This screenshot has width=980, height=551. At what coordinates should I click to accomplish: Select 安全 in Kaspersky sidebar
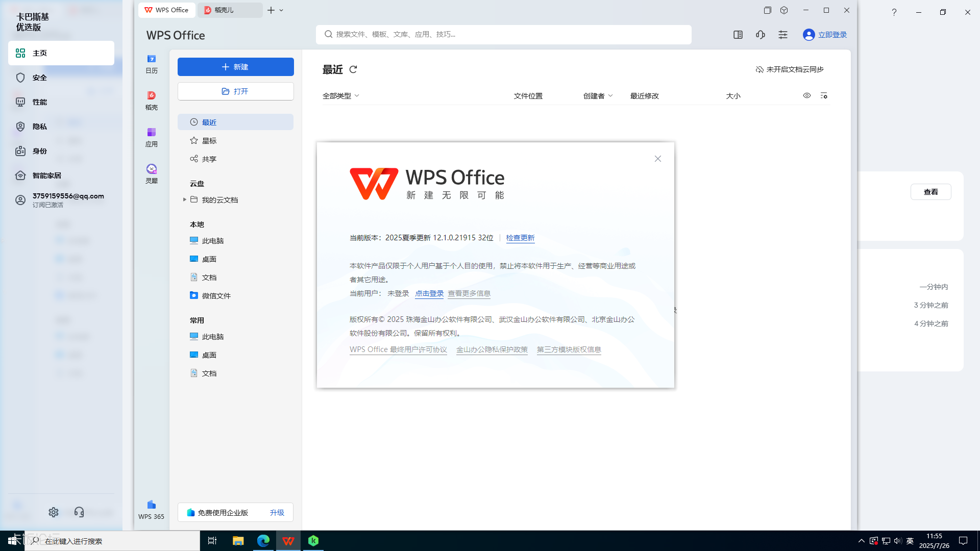click(61, 78)
